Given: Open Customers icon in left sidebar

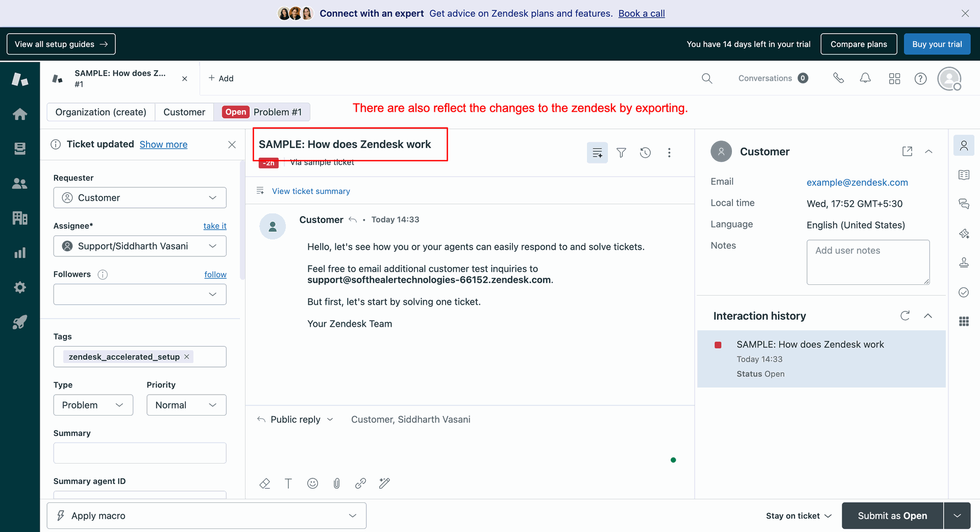Looking at the screenshot, I should tap(20, 183).
